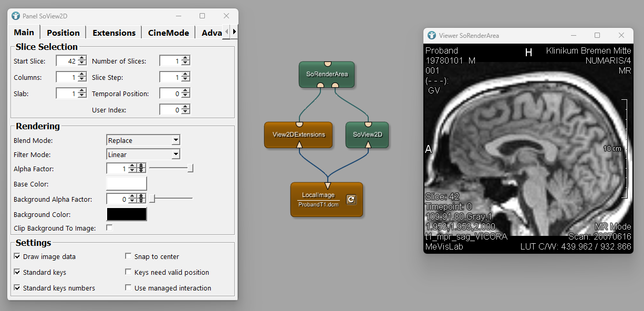The height and width of the screenshot is (311, 644).
Task: Toggle Clip Background To Image checkbox
Action: pos(109,228)
